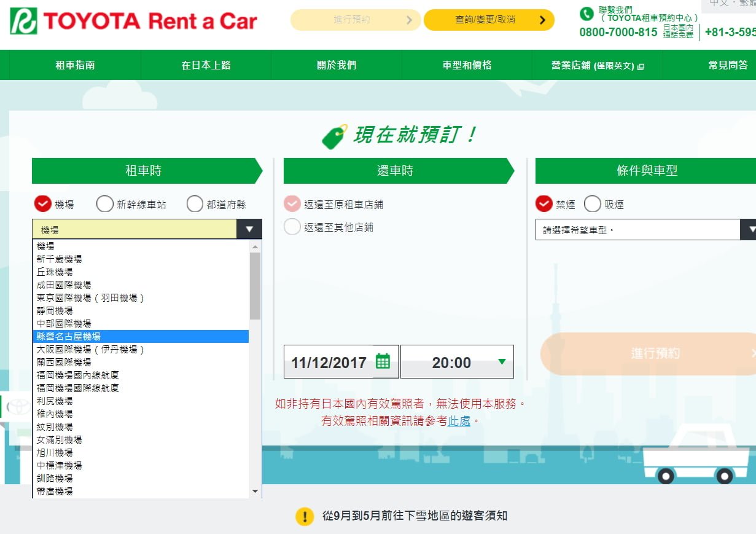Open the 20:00 return time dropdown

457,362
